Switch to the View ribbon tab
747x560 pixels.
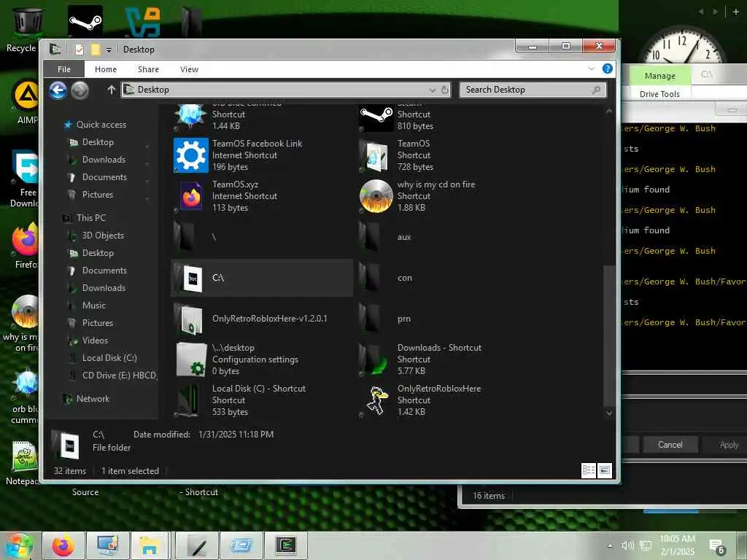189,69
